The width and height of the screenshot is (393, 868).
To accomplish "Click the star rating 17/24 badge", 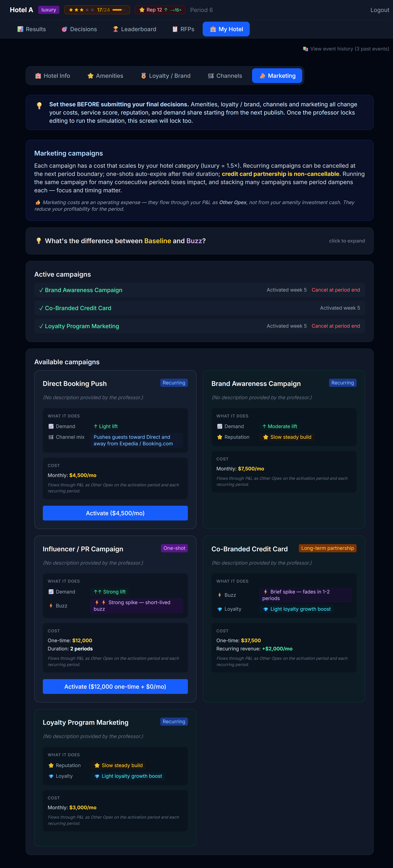I will point(97,10).
